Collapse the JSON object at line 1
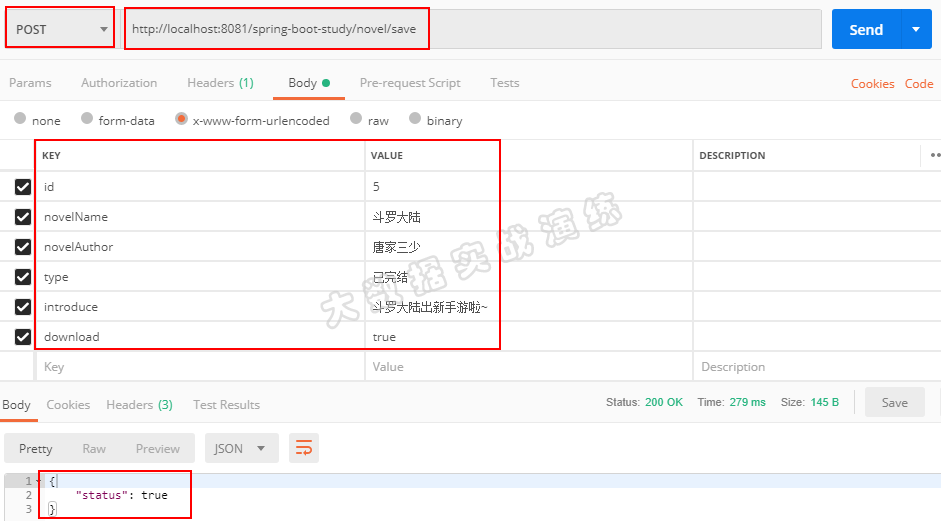The height and width of the screenshot is (521, 941). point(38,481)
